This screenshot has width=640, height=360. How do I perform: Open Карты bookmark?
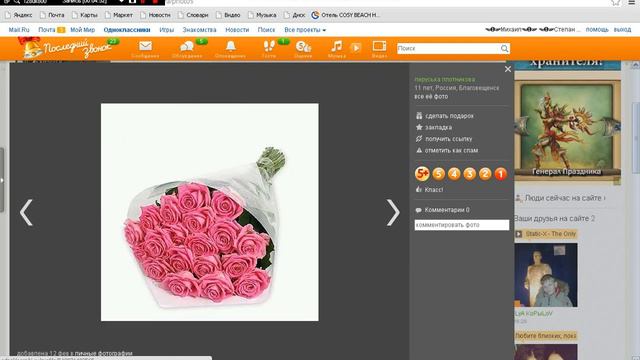click(x=85, y=15)
